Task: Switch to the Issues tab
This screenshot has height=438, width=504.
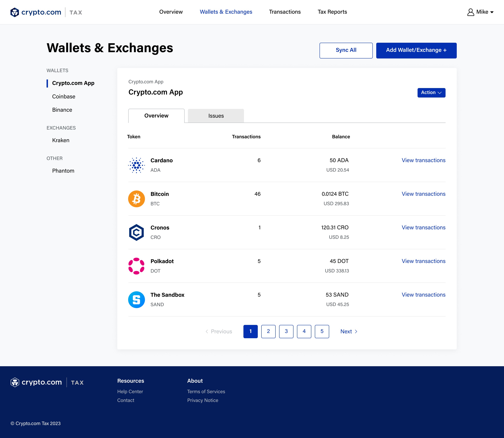Action: [216, 116]
